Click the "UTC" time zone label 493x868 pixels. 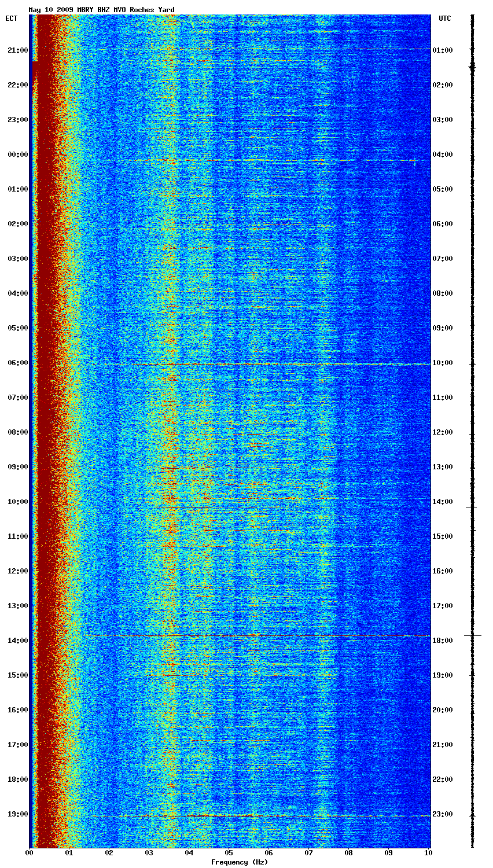444,19
